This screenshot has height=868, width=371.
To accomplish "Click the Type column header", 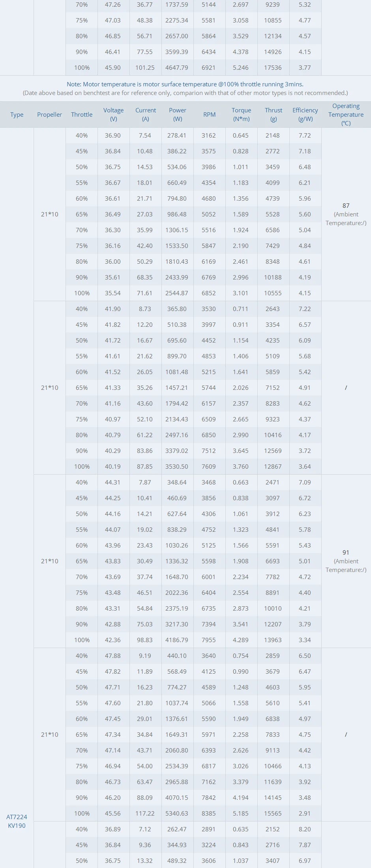I will pyautogui.click(x=17, y=115).
